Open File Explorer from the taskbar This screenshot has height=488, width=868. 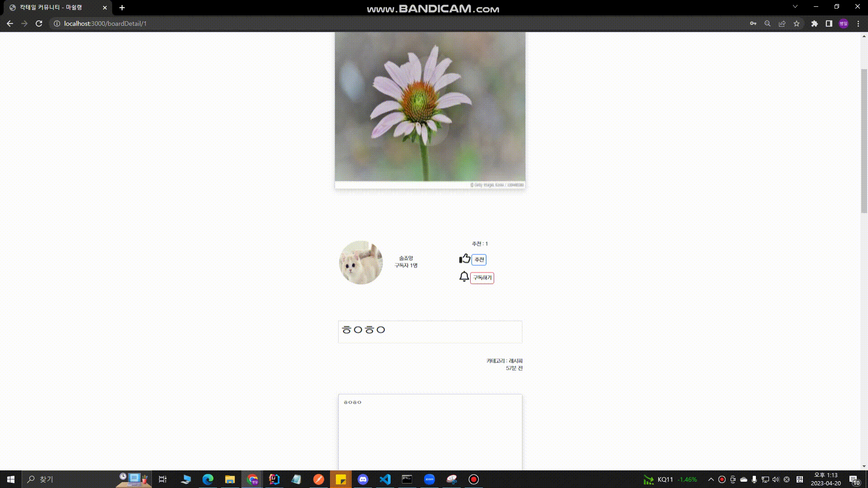tap(230, 479)
